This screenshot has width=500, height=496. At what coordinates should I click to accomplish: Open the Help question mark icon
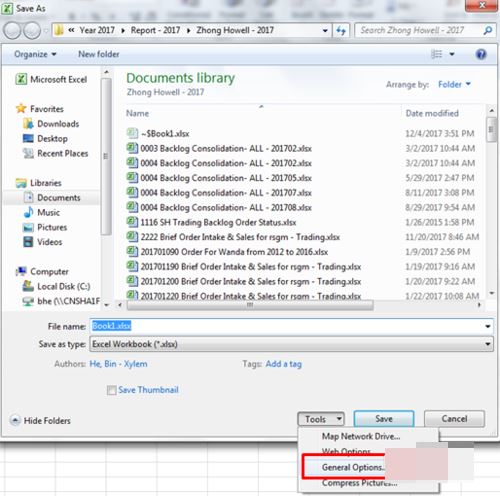[x=481, y=54]
